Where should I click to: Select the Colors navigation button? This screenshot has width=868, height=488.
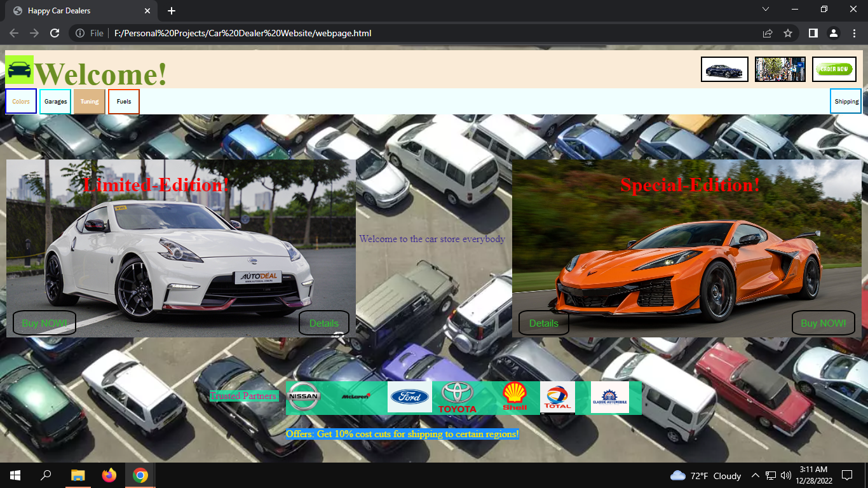coord(20,101)
